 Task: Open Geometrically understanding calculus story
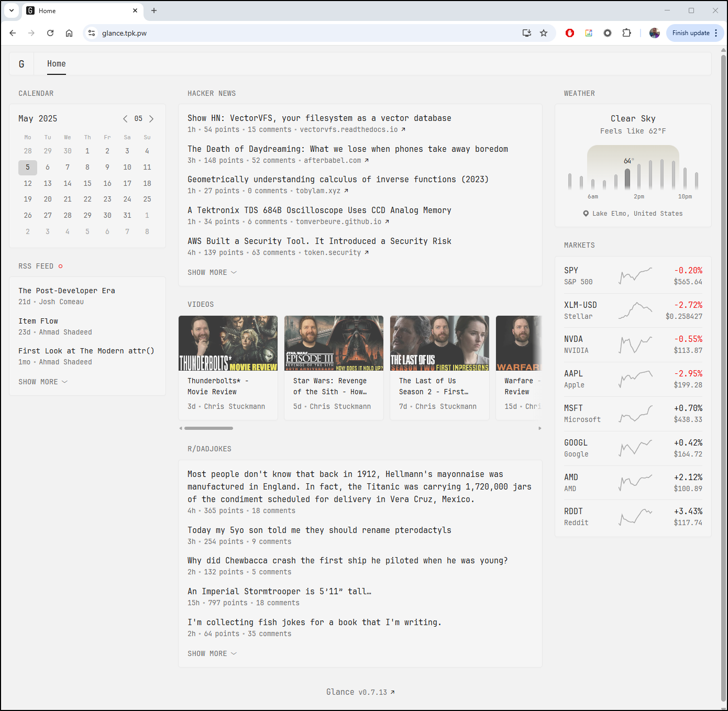[x=338, y=180]
